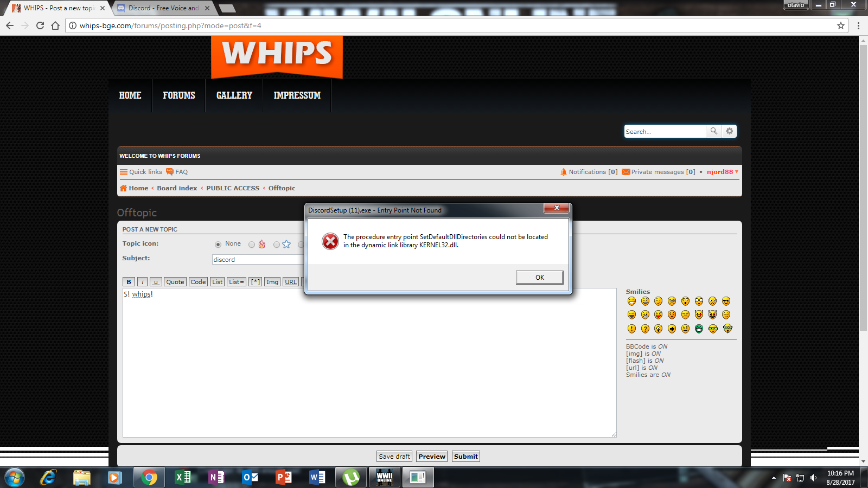868x488 pixels.
Task: Click OK in the Entry Point Not Found dialog
Action: [x=539, y=277]
